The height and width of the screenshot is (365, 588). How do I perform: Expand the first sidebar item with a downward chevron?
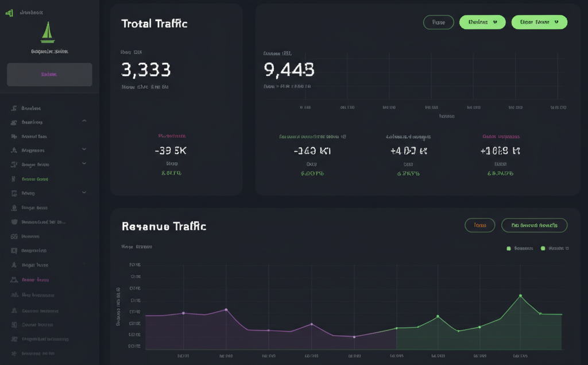pos(84,149)
